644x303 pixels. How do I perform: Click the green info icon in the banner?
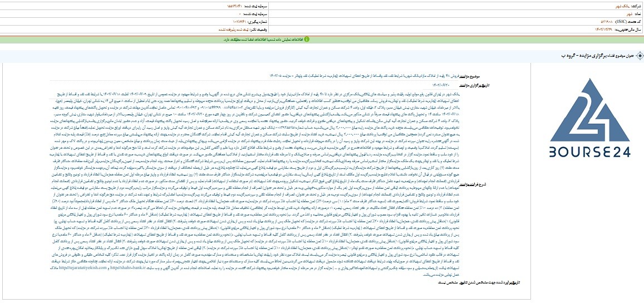[x=307, y=40]
